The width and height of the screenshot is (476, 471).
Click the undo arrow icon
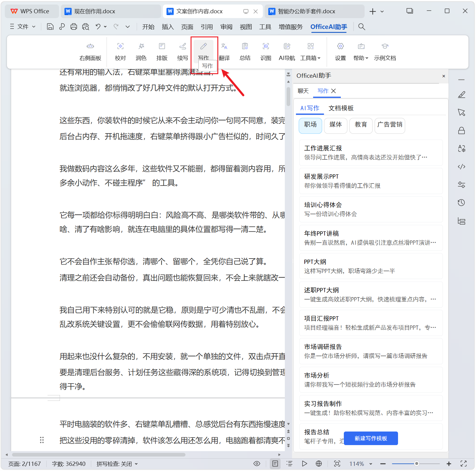[98, 27]
